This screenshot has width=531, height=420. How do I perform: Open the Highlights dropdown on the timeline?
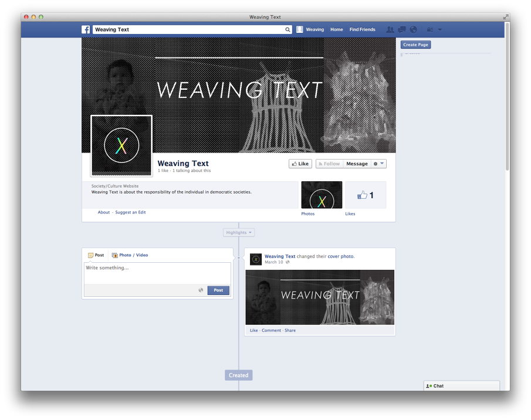(x=238, y=232)
